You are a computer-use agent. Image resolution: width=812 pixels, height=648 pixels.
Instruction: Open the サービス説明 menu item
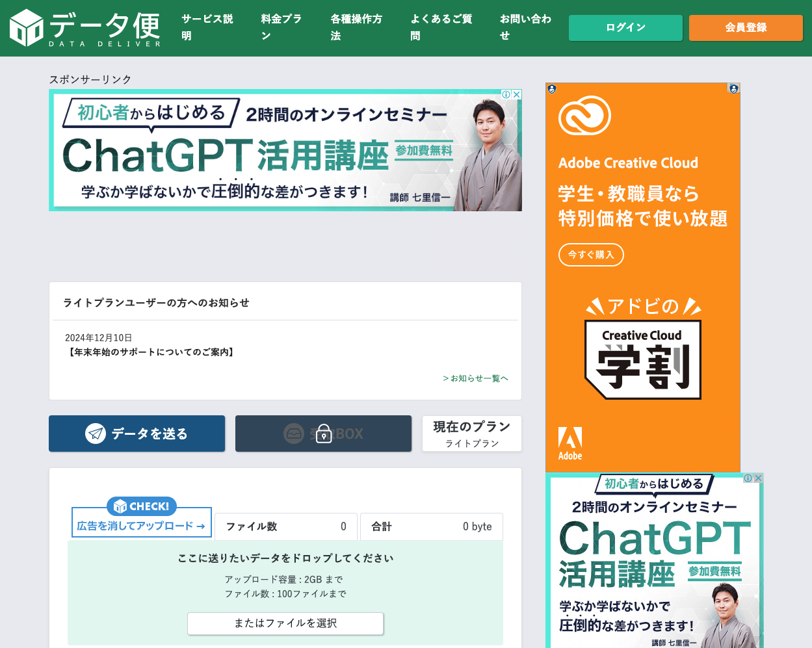point(207,27)
